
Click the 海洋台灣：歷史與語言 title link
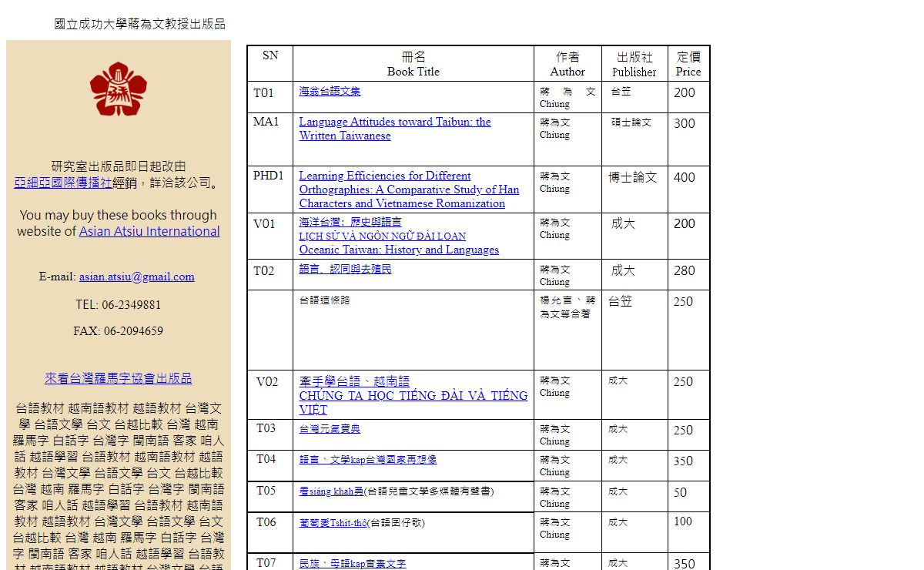pos(350,222)
